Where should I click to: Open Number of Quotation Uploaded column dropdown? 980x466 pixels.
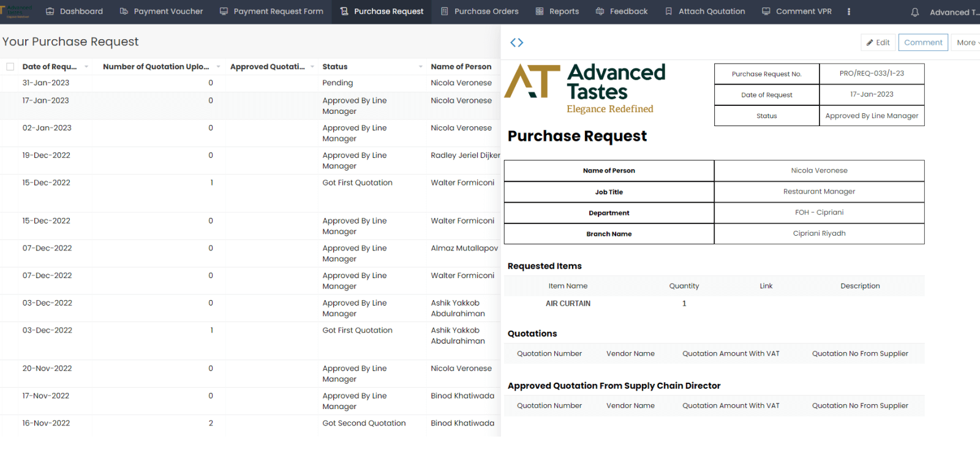click(218, 67)
